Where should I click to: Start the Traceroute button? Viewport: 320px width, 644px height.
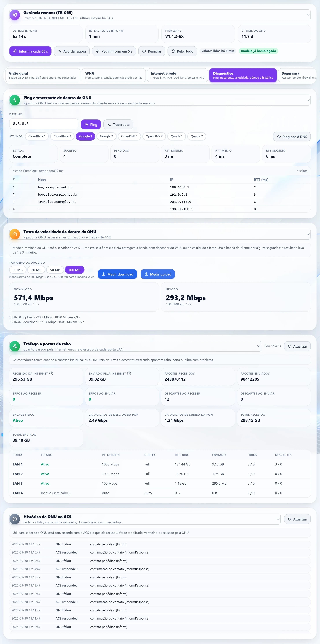click(x=118, y=125)
